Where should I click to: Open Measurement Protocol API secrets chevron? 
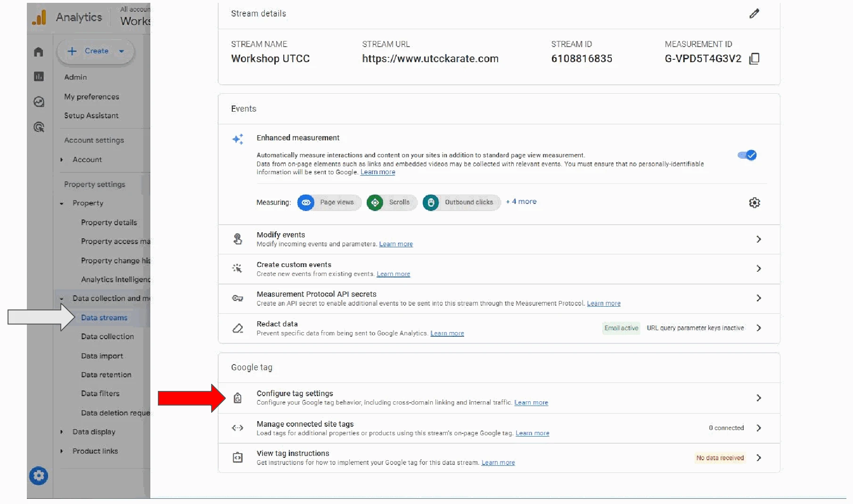[x=759, y=298]
